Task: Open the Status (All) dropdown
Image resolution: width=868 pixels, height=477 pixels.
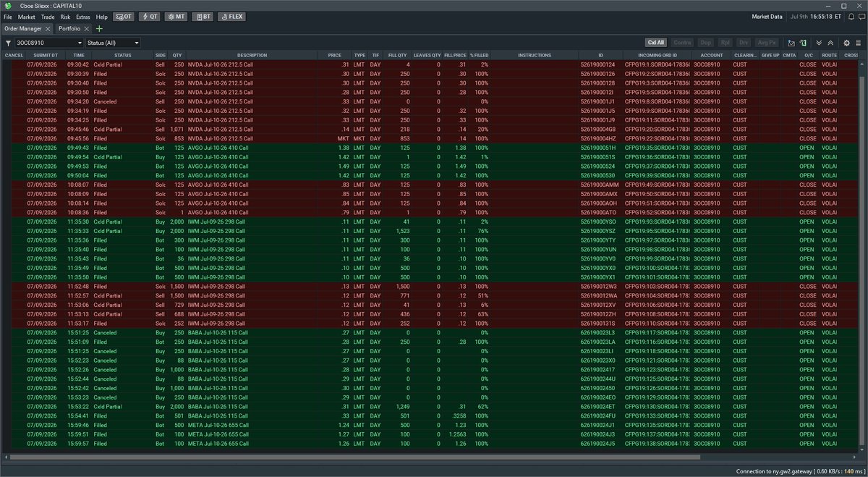Action: [113, 43]
